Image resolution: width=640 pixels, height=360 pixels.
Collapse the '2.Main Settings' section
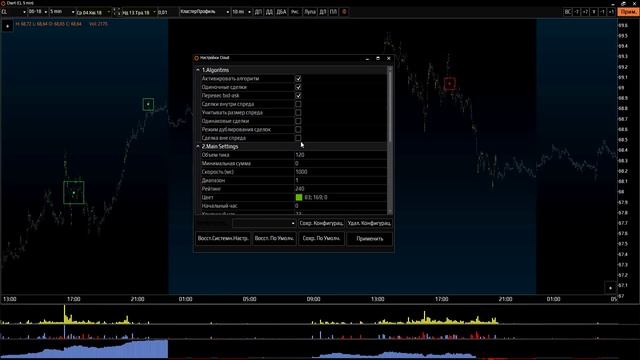198,146
